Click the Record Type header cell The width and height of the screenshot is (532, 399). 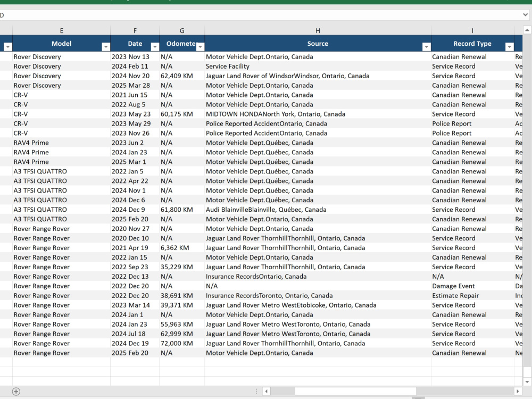pyautogui.click(x=472, y=44)
